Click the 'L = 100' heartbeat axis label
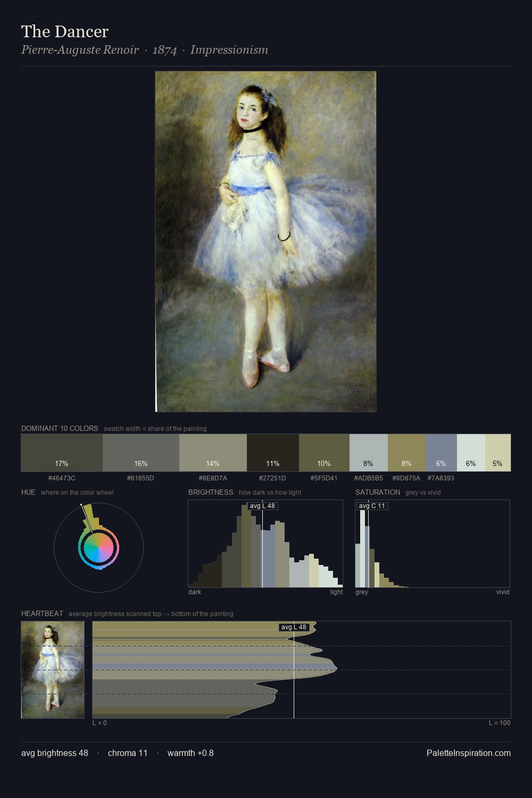532x798 pixels. pyautogui.click(x=500, y=722)
